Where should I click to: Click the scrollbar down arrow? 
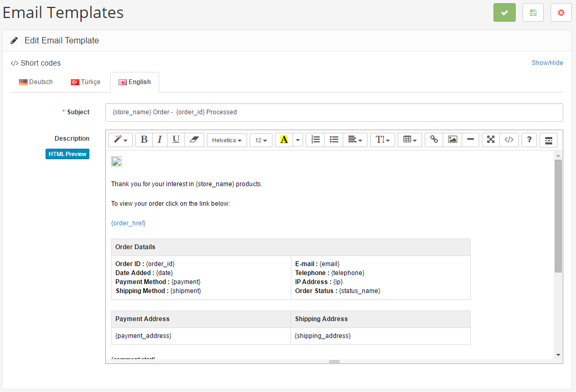tap(558, 355)
